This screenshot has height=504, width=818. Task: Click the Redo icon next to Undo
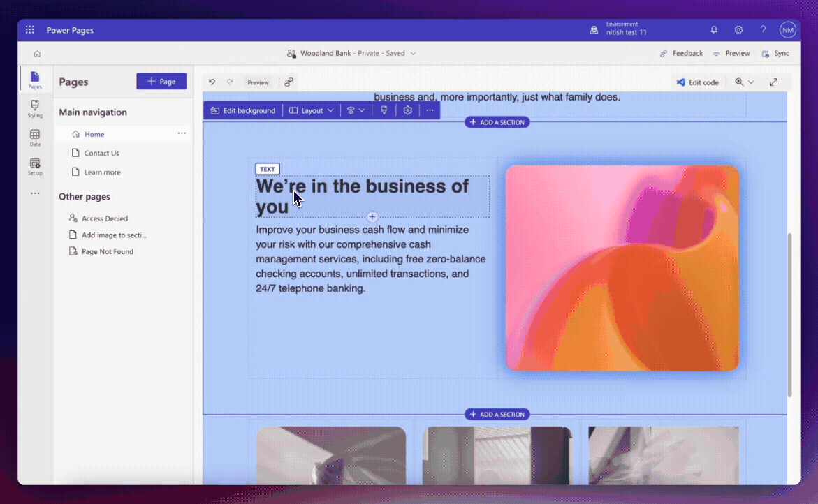[231, 82]
